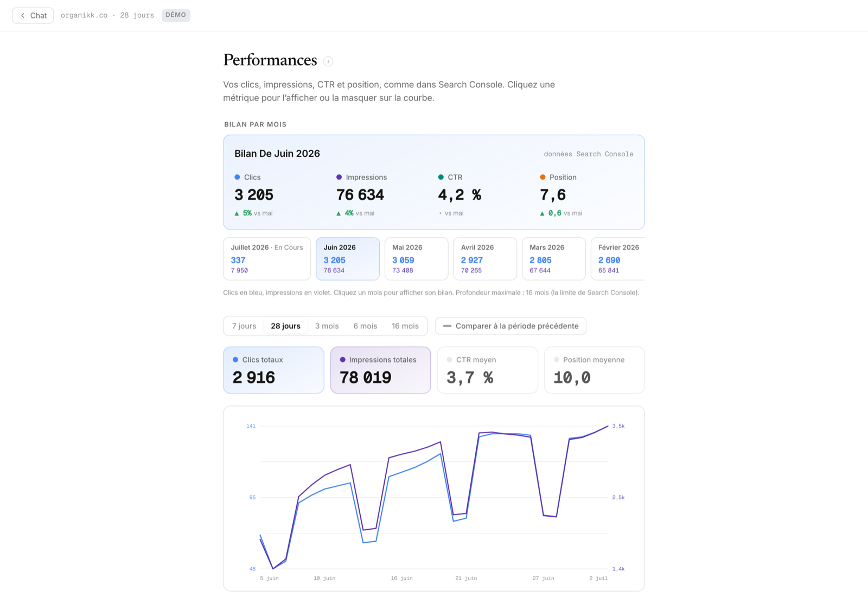Switch period to 7 jours
The image size is (868, 603).
click(x=244, y=326)
